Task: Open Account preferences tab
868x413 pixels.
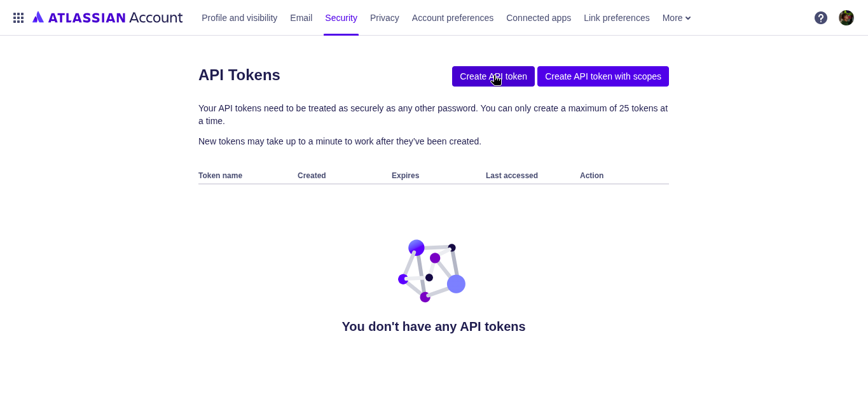Action: pyautogui.click(x=453, y=18)
